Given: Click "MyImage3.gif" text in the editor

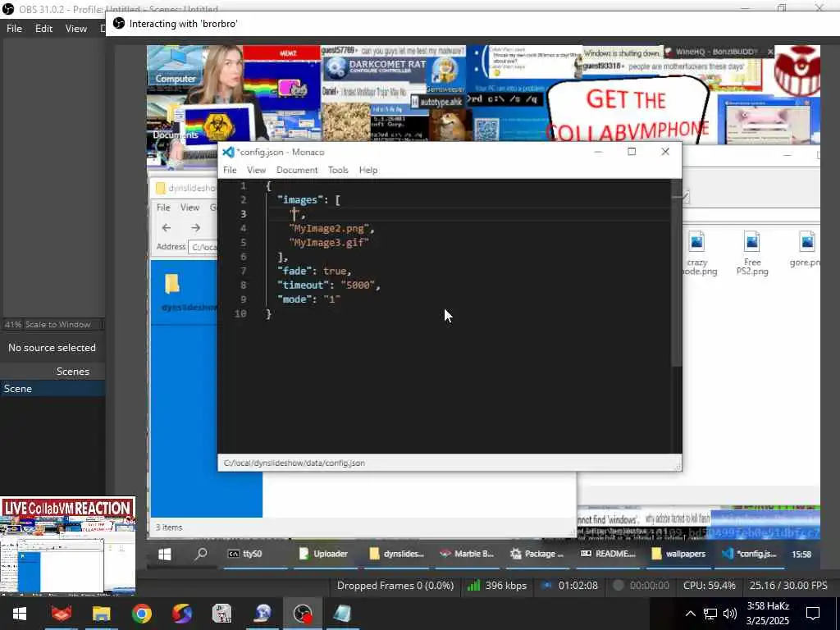Looking at the screenshot, I should click(x=329, y=243).
